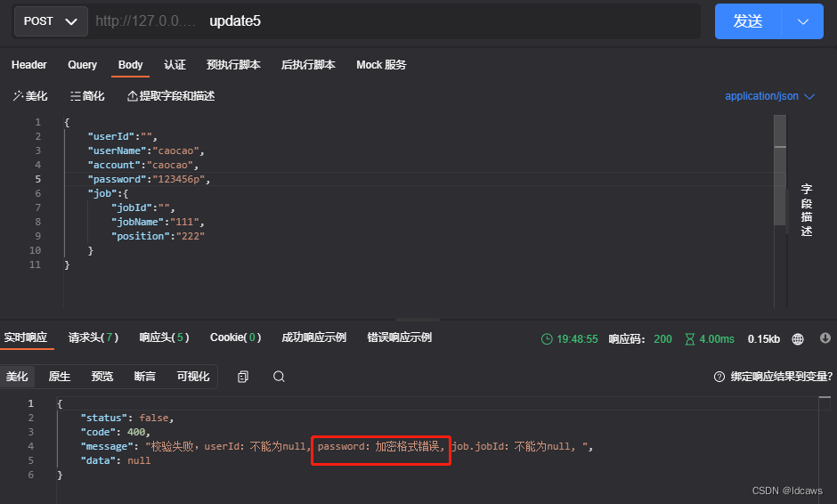Click the 发送 send button
The image size is (837, 504).
point(748,21)
